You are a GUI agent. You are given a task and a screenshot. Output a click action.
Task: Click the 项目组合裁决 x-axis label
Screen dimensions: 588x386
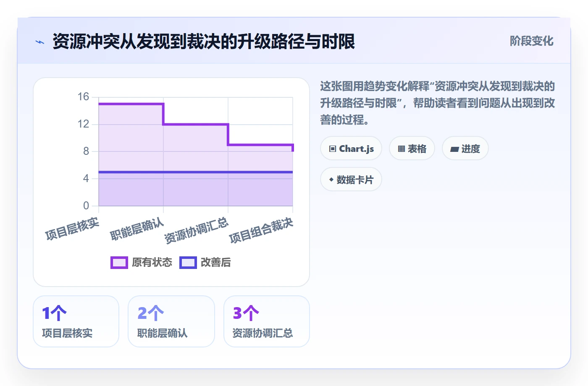click(x=261, y=230)
